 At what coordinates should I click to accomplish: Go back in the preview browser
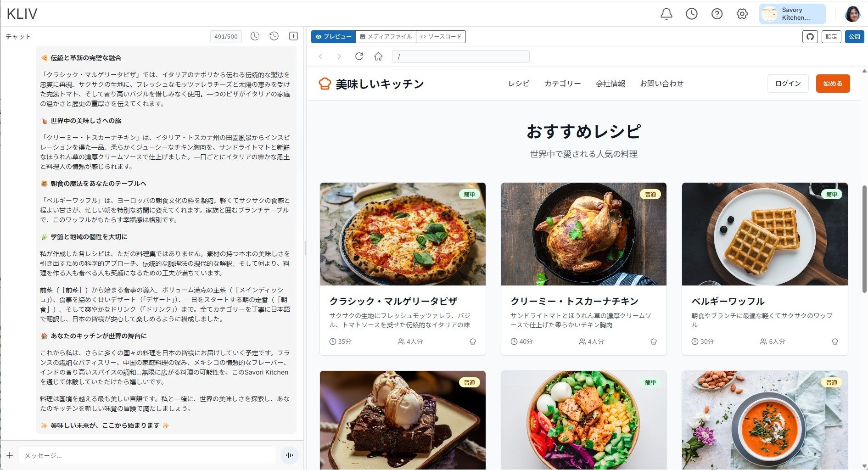pos(320,56)
